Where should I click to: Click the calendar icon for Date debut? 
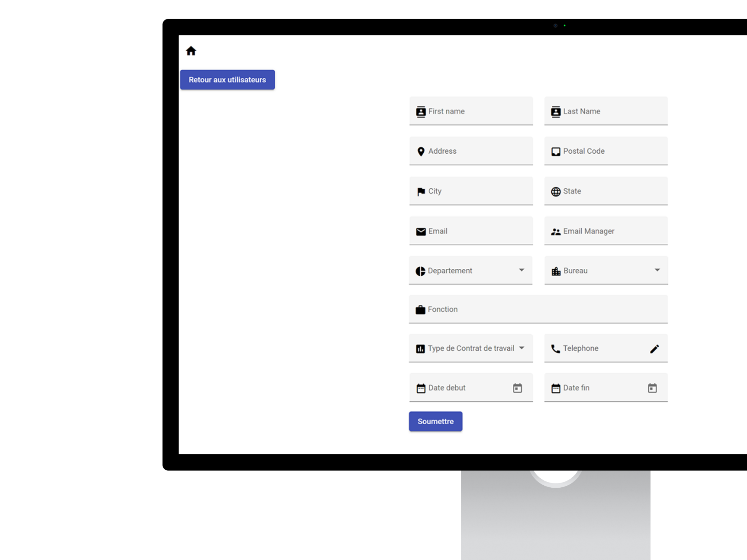517,388
